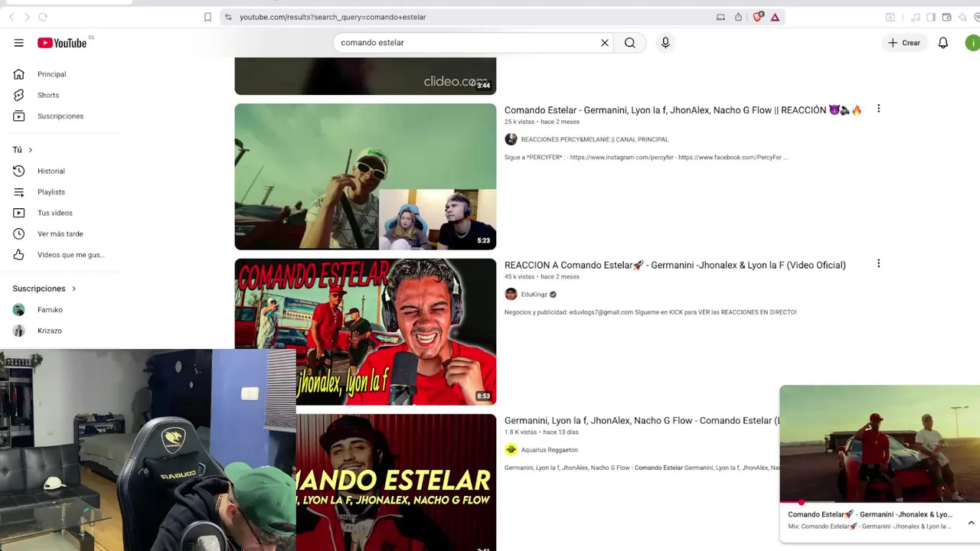
Task: Open the EduKingz channel name
Action: point(534,295)
